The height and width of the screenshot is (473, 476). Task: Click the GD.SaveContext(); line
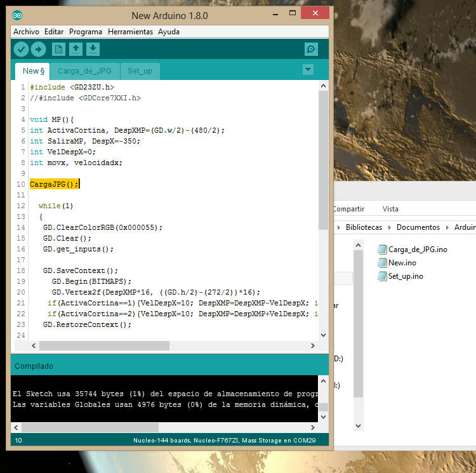(x=81, y=270)
